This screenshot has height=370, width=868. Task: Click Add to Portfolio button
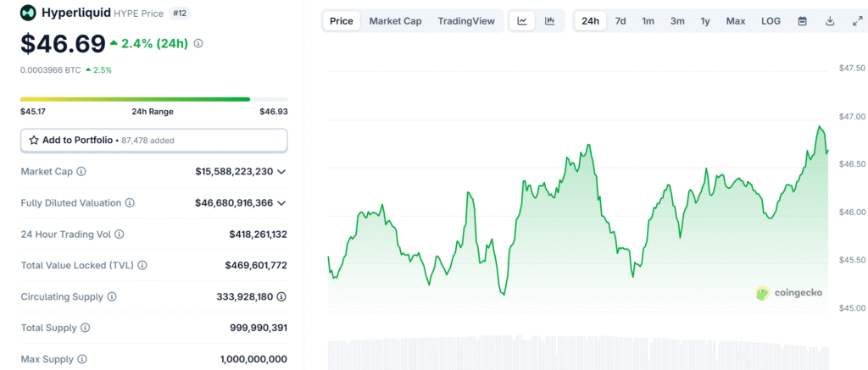[153, 140]
